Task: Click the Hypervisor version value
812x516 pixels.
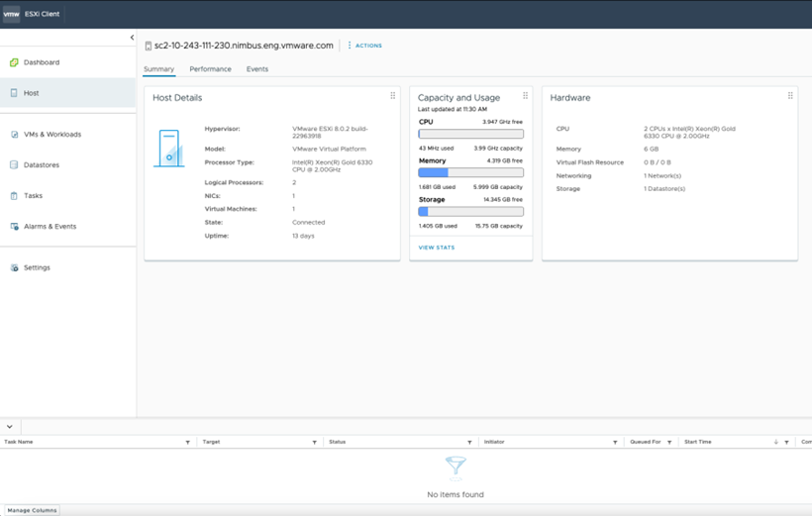Action: tap(330, 132)
